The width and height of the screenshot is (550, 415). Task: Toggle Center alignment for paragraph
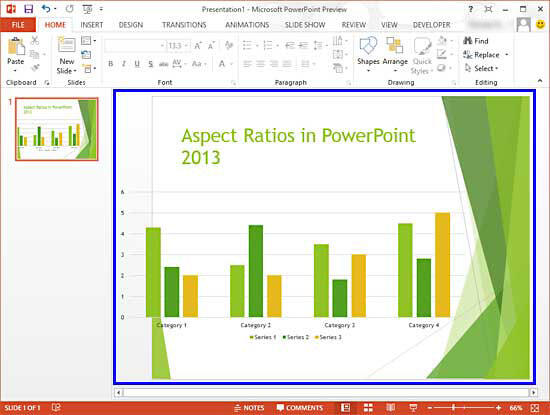(261, 64)
